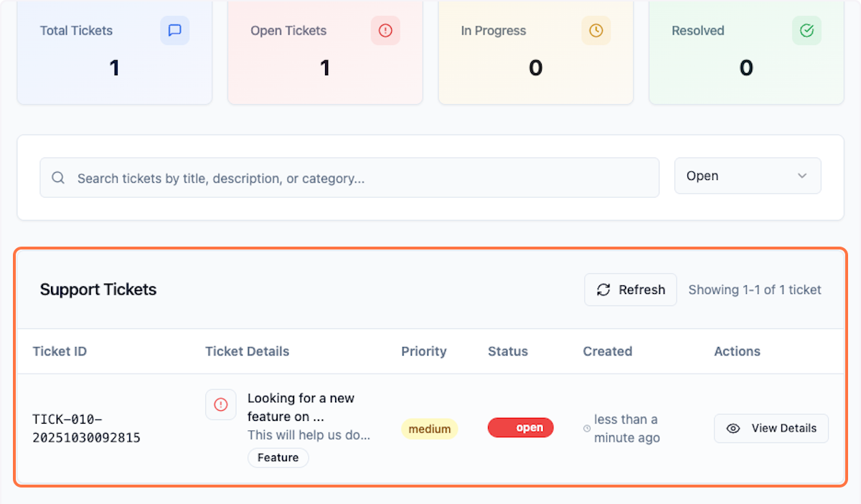
Task: Click the small clock icon near created time
Action: pos(587,429)
